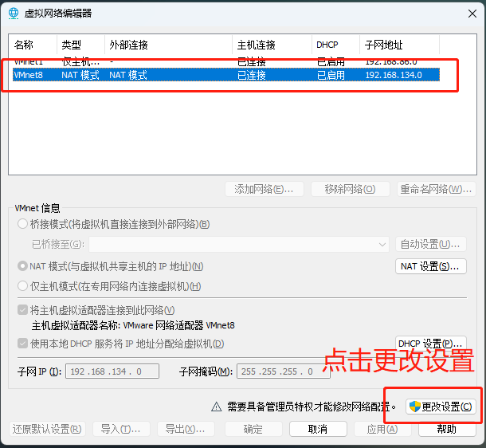Toggle 将主机虚拟适配器连接到此网络 checkbox
Viewport: 486px width, 448px height.
22,310
